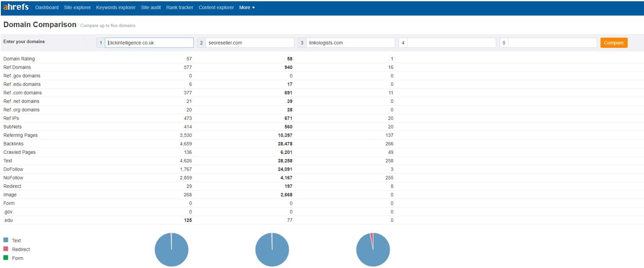This screenshot has width=644, height=268.
Task: Focus the linkologists.com domain field
Action: (350, 43)
